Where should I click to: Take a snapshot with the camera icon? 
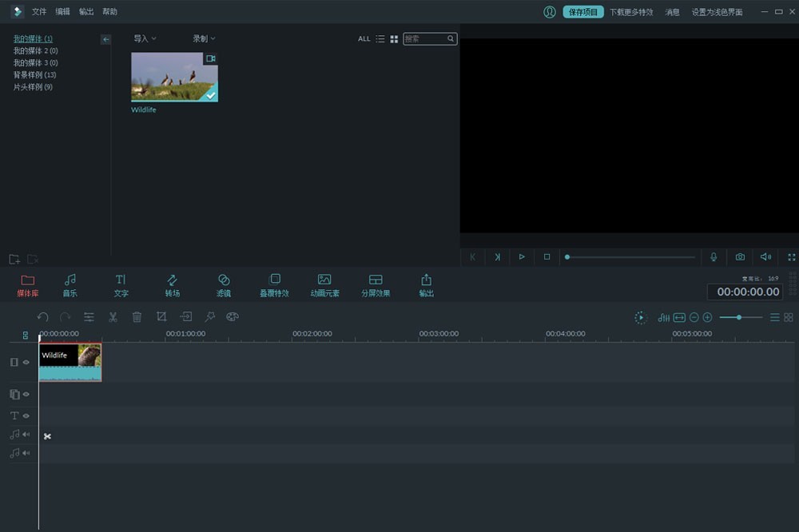[x=740, y=257]
